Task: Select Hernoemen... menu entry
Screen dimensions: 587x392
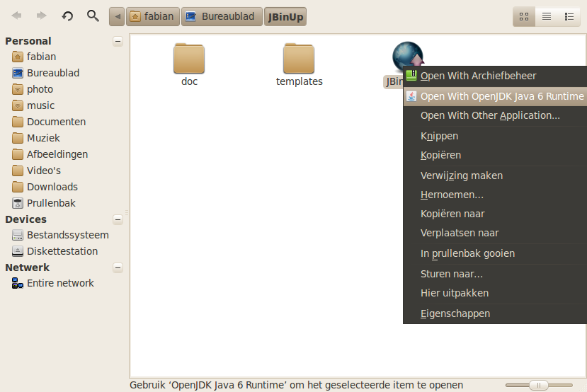Action: (495, 195)
